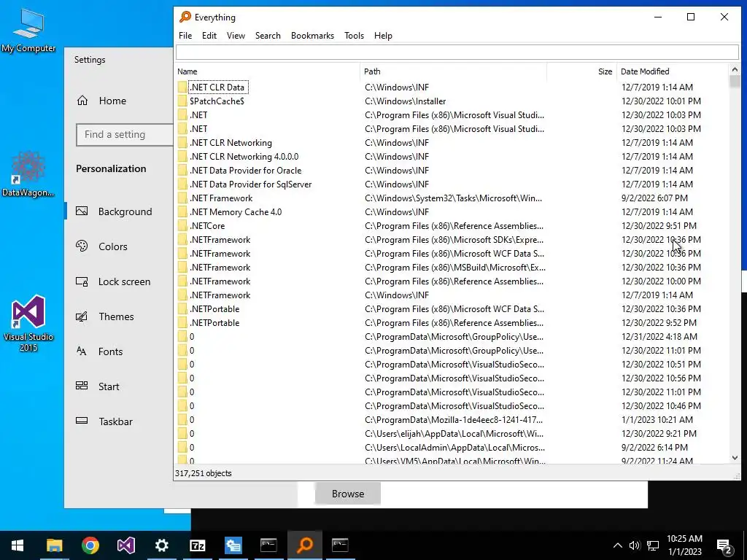
Task: Open the Tools menu in Everything
Action: (x=354, y=36)
